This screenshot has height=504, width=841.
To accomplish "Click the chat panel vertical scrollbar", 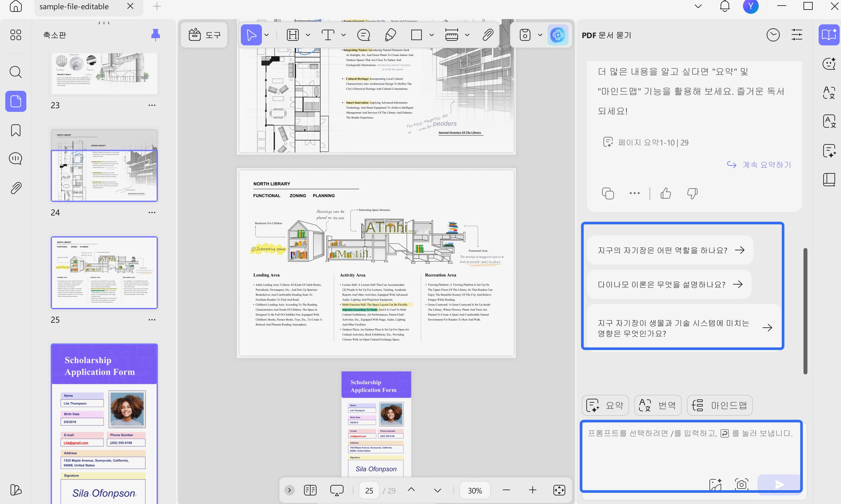I will pos(805,311).
